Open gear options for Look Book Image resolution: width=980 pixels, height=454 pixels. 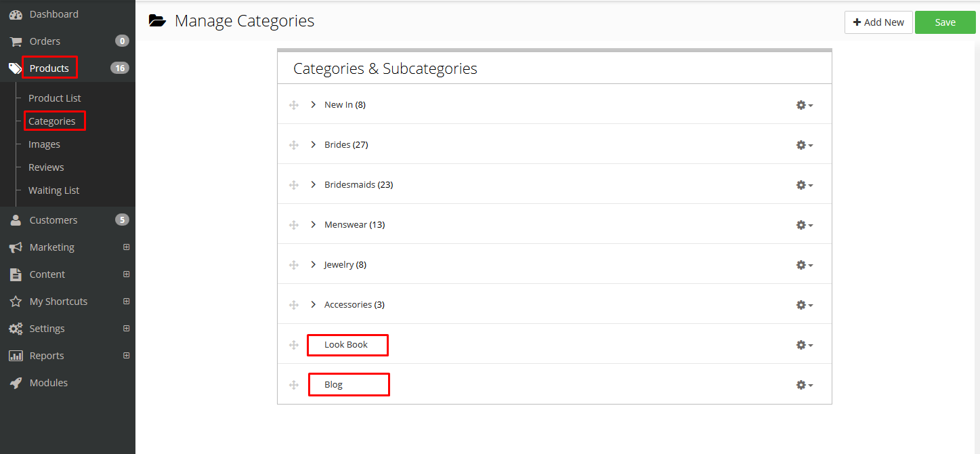pyautogui.click(x=804, y=345)
